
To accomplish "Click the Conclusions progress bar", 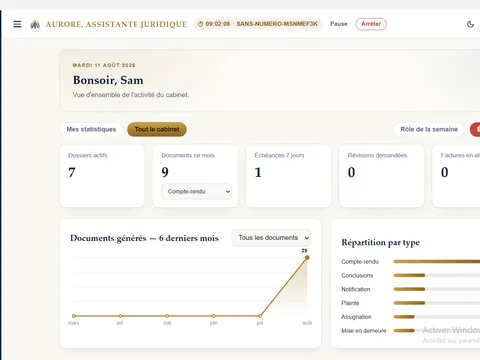I will point(437,275).
